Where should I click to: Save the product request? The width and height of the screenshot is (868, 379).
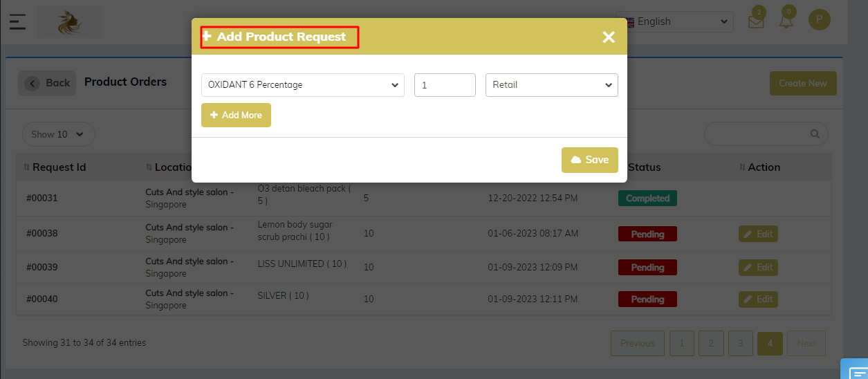pyautogui.click(x=590, y=160)
